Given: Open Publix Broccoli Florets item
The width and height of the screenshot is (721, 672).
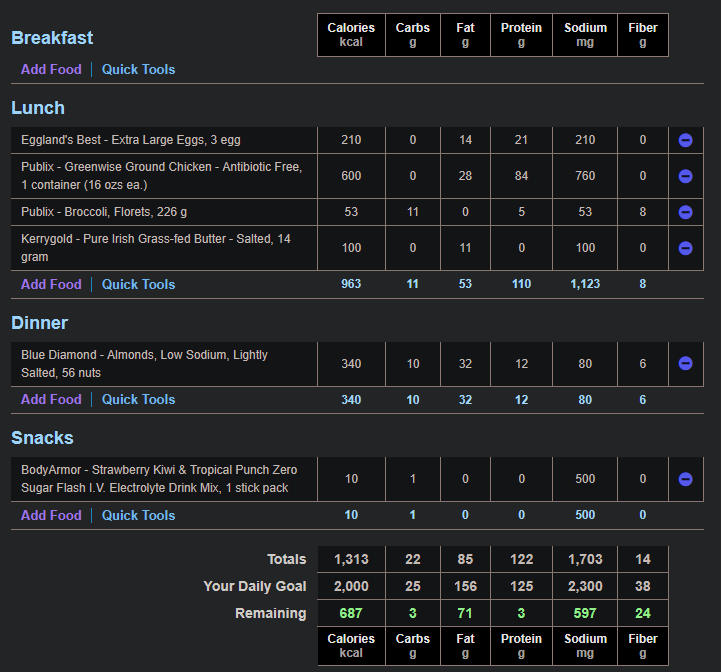Looking at the screenshot, I should pos(104,212).
